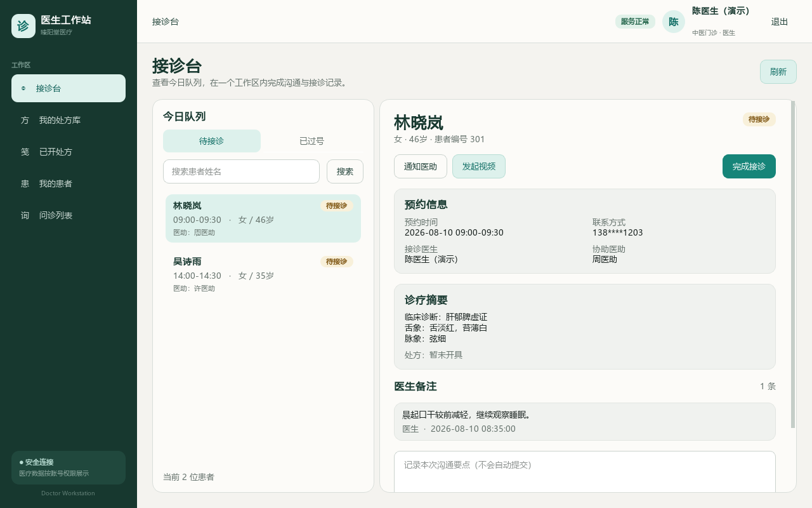Select patient 林晓岚 in the queue
Image resolution: width=812 pixels, height=508 pixels.
[263, 218]
